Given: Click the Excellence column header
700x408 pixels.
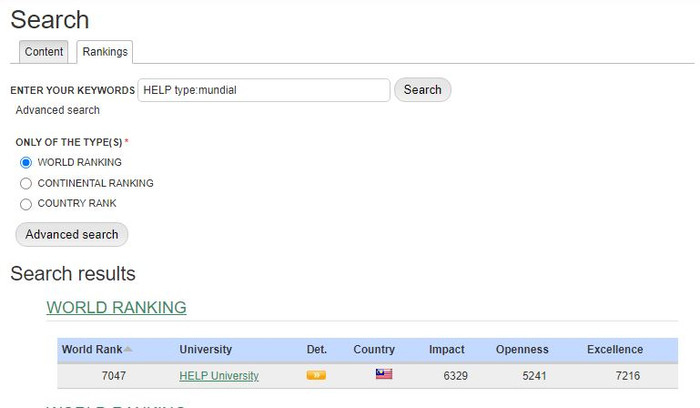Looking at the screenshot, I should pyautogui.click(x=615, y=349).
